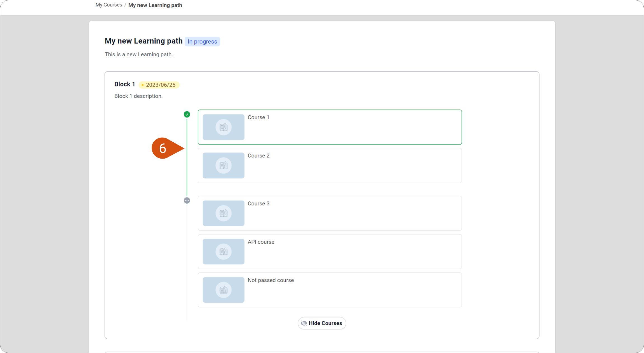Click the eye-slash icon inside Hide Courses button
Image resolution: width=644 pixels, height=353 pixels.
[x=304, y=323]
